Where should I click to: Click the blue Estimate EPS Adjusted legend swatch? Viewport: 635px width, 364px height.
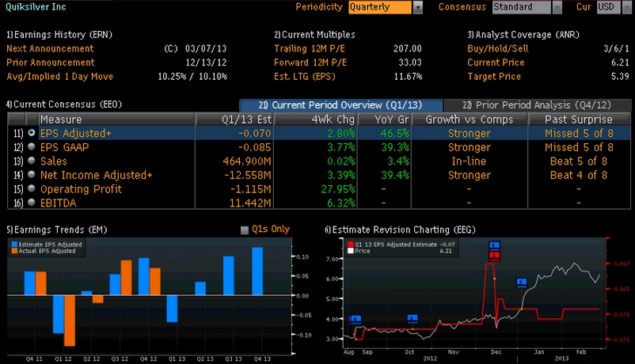[14, 245]
